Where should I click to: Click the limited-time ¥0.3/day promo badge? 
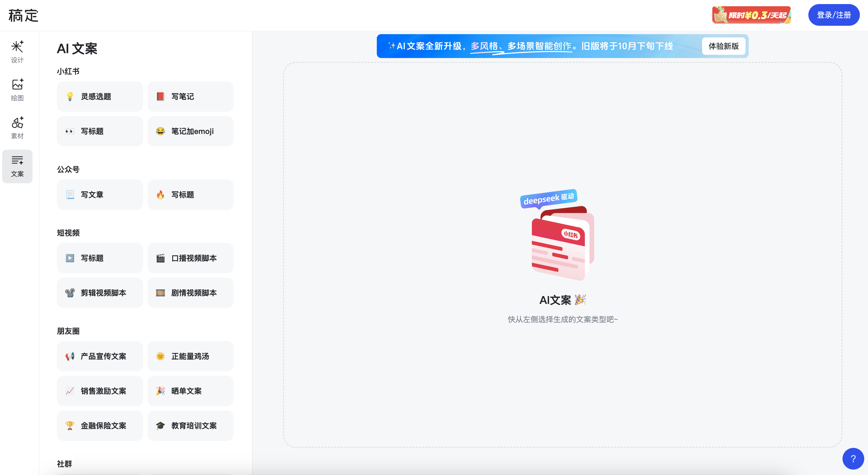click(x=751, y=15)
